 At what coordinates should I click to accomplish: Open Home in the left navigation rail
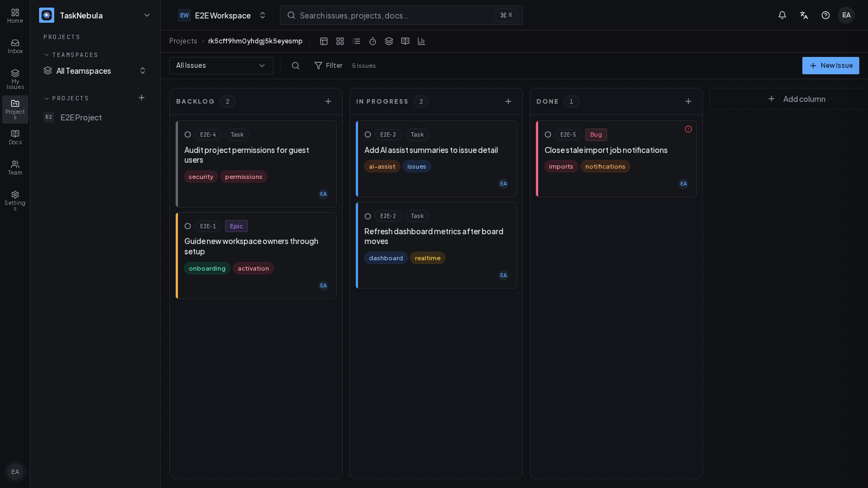15,16
